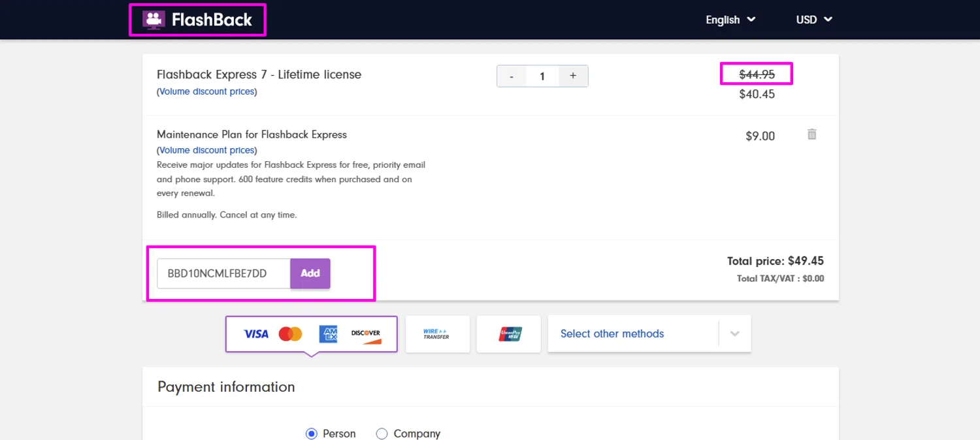Click the Billed annually. Cancel at any time text
Screen dimensions: 980x440
click(x=227, y=215)
